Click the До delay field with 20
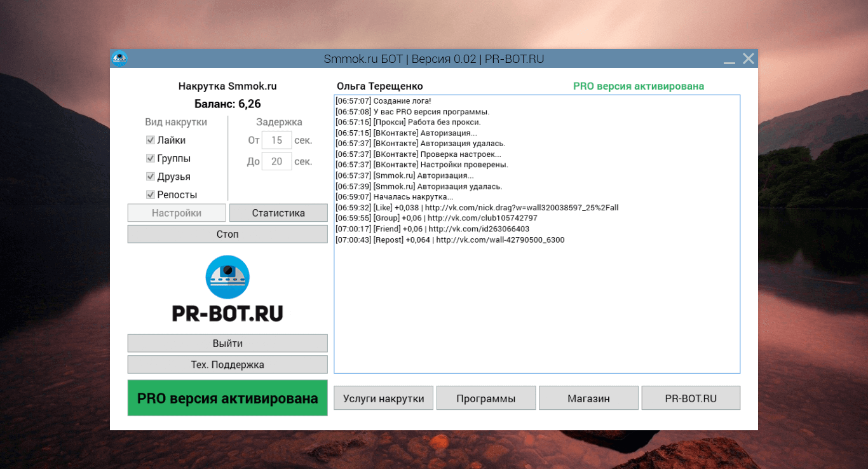This screenshot has height=469, width=868. (x=276, y=161)
